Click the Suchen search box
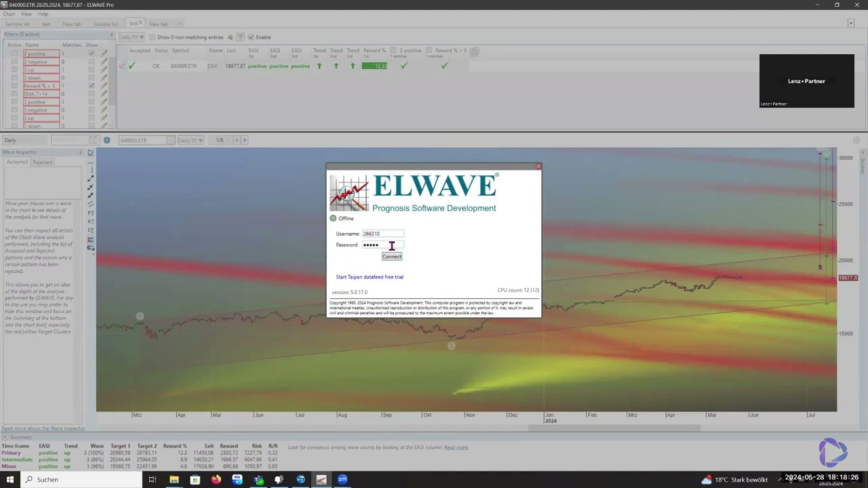This screenshot has width=868, height=488. pyautogui.click(x=81, y=480)
